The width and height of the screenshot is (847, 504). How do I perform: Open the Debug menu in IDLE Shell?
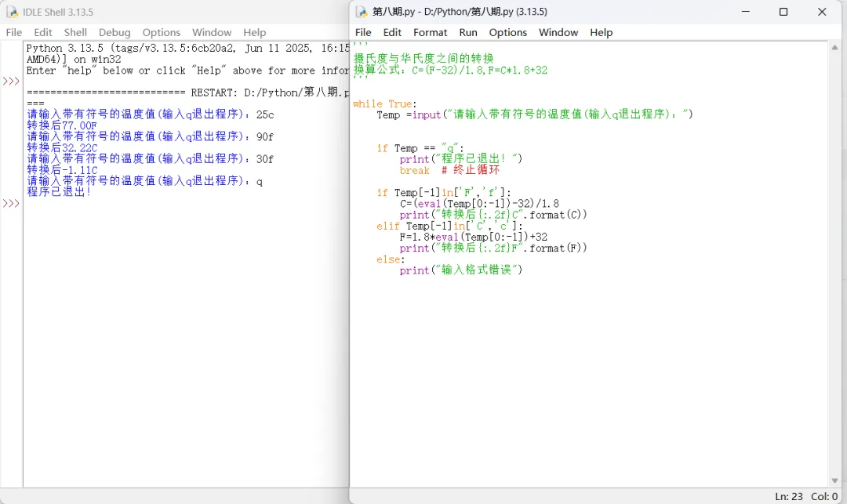pyautogui.click(x=115, y=32)
